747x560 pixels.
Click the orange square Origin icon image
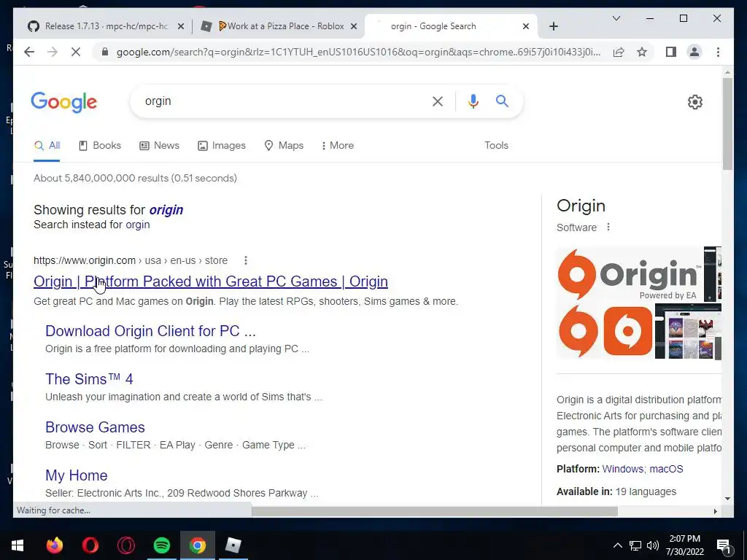point(628,331)
